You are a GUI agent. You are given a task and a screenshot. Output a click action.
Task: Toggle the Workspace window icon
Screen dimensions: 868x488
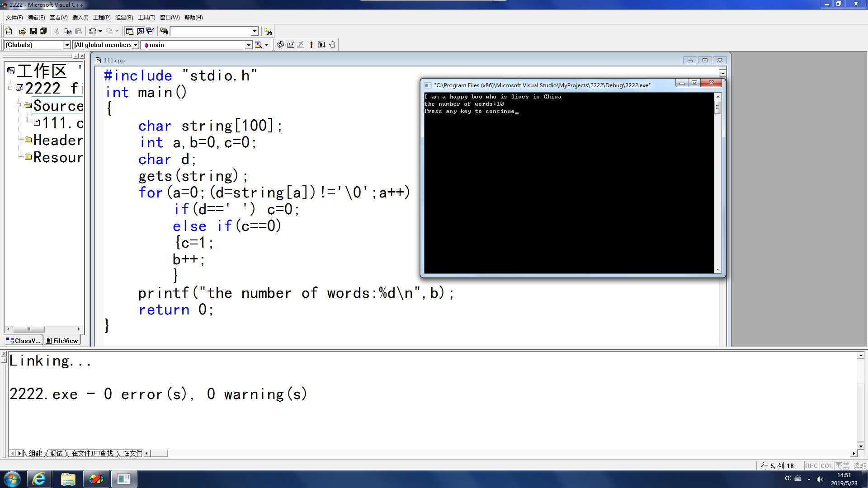130,31
